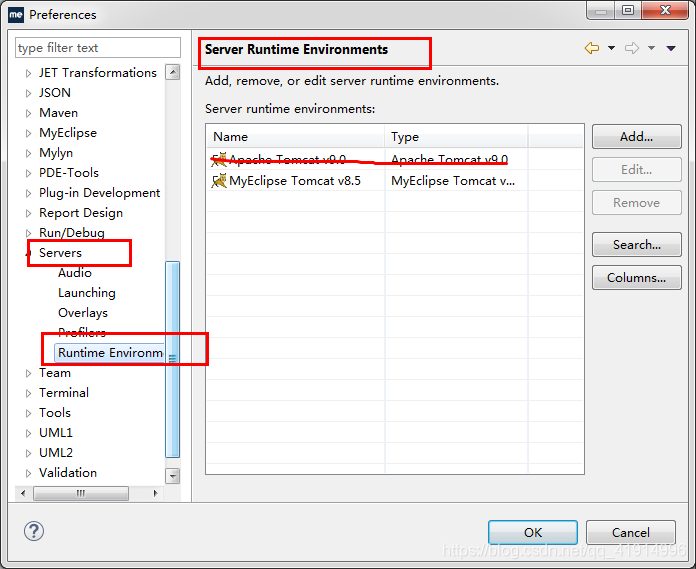Viewport: 696px width, 569px height.
Task: Expand the UML2 tree node
Action: pos(28,453)
